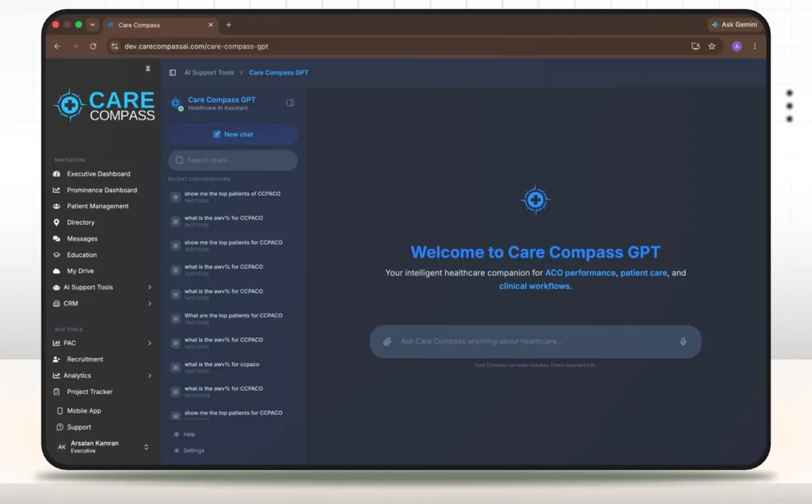
Task: Focus the Ask Care Compass prompt input
Action: (535, 342)
